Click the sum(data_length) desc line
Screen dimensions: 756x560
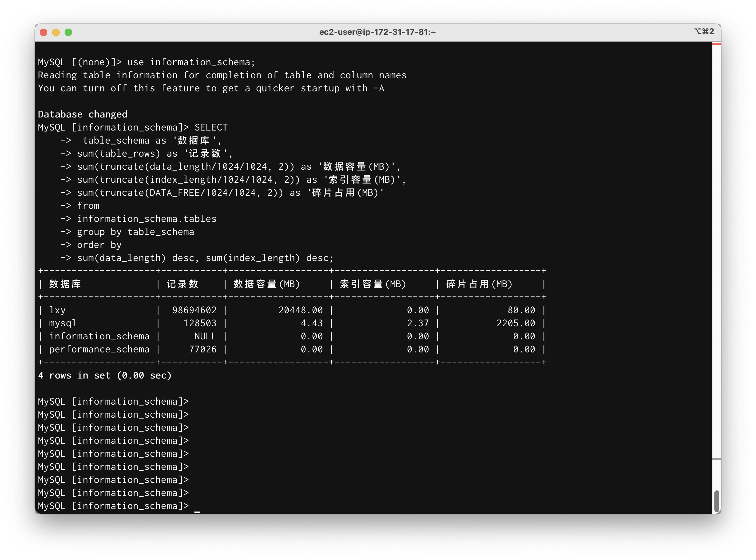click(205, 258)
